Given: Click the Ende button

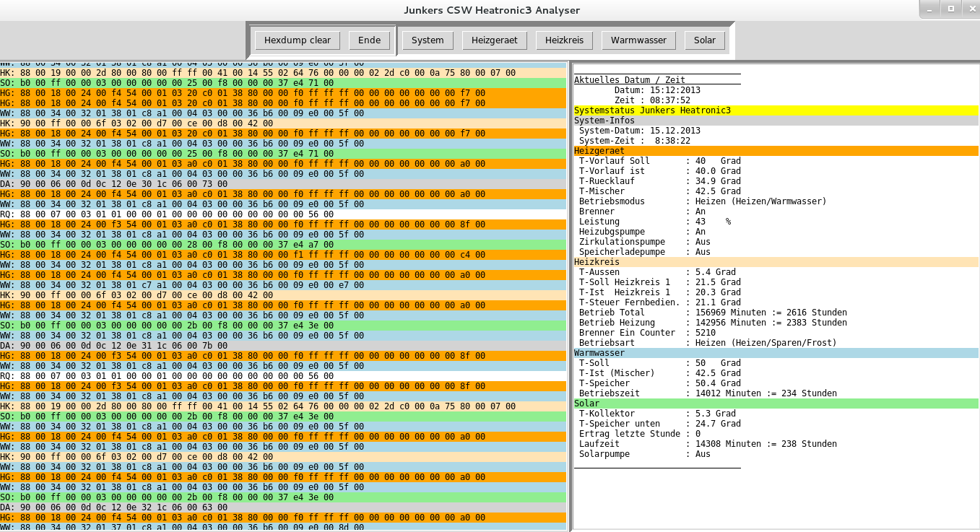Looking at the screenshot, I should tap(369, 40).
